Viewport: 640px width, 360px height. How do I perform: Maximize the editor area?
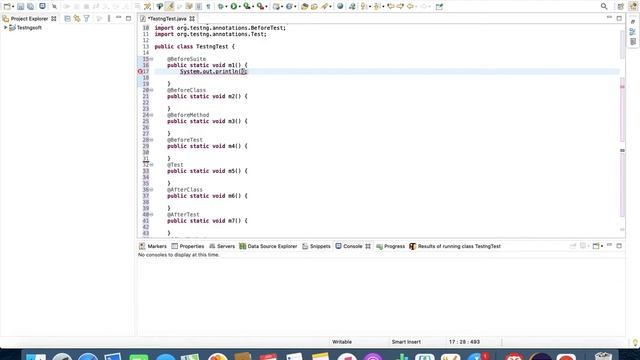click(x=619, y=18)
